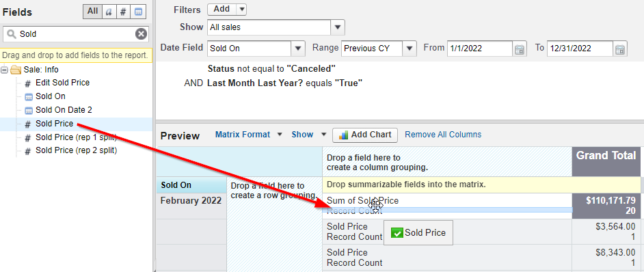Filter fields by number type icon

[x=123, y=12]
